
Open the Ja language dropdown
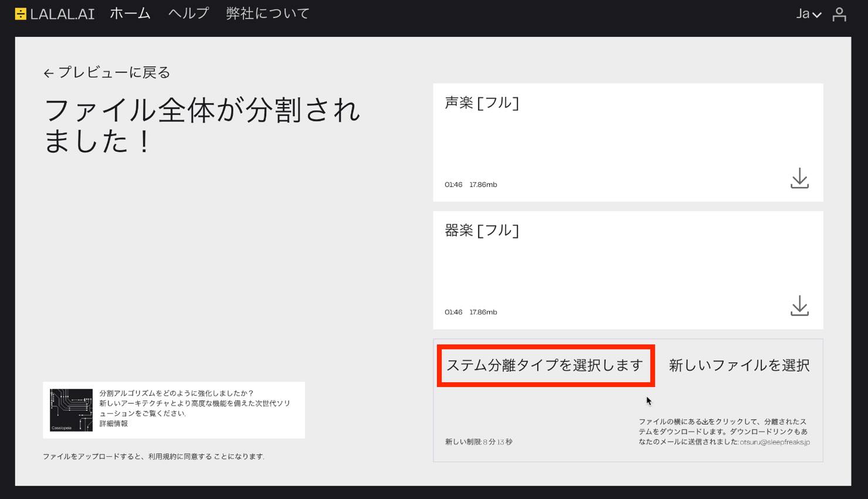point(808,13)
